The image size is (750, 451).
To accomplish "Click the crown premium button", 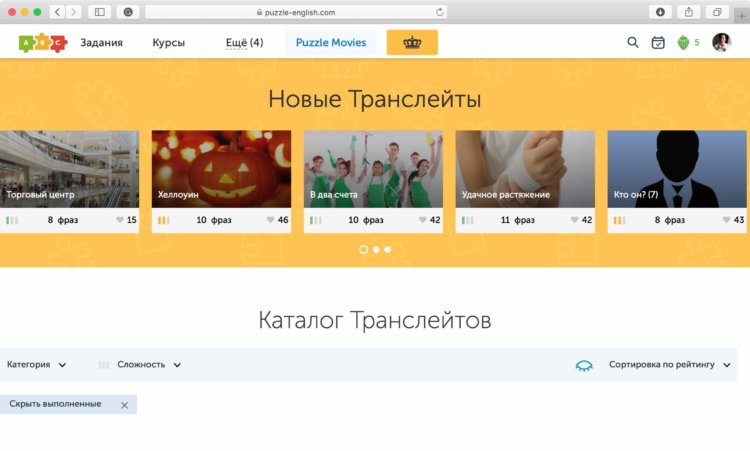I will pyautogui.click(x=412, y=43).
